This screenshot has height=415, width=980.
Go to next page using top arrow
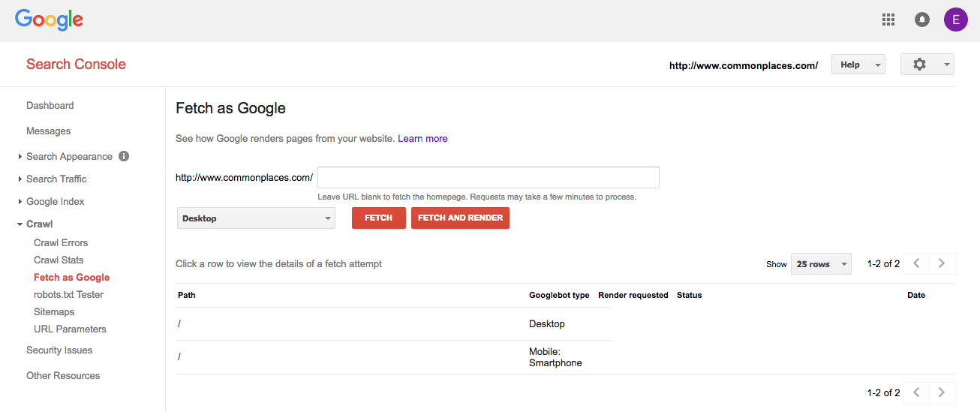pos(942,263)
